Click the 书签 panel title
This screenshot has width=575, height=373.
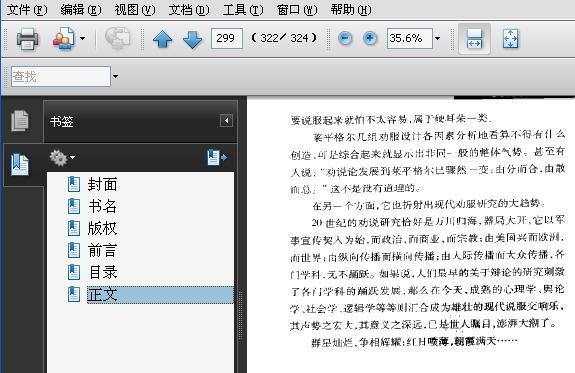pyautogui.click(x=62, y=121)
